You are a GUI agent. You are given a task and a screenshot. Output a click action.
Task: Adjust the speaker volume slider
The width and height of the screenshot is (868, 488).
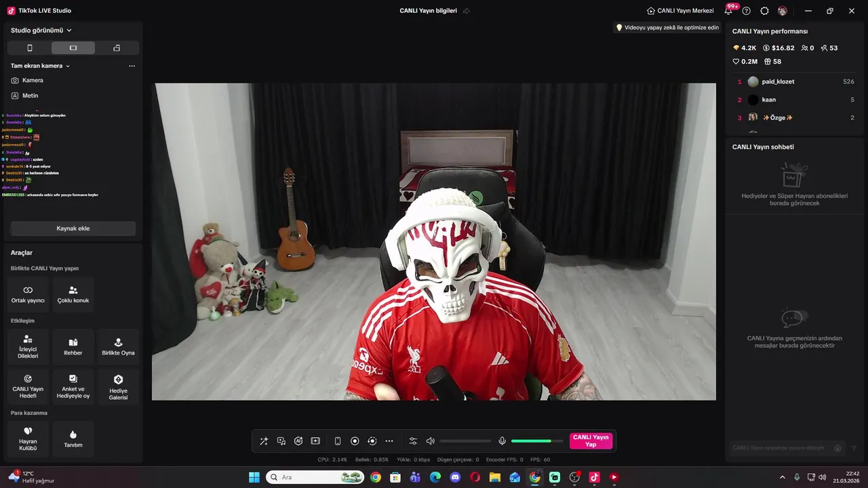click(x=465, y=441)
